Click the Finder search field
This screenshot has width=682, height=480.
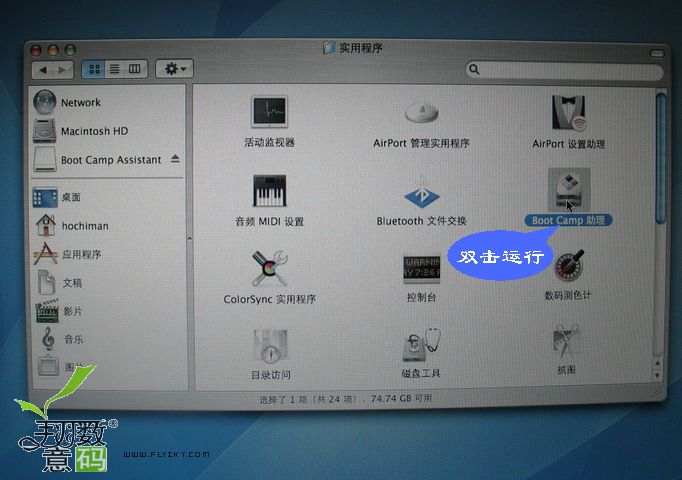pos(565,69)
